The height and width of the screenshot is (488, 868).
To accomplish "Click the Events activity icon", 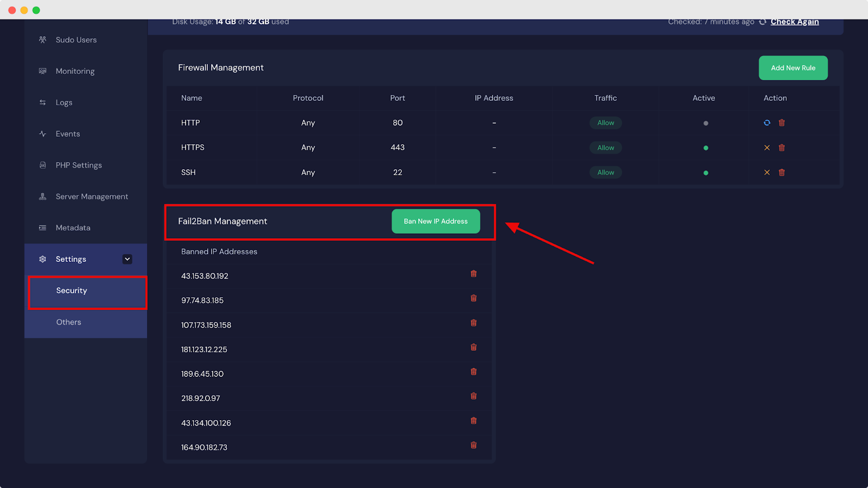I will (x=43, y=133).
